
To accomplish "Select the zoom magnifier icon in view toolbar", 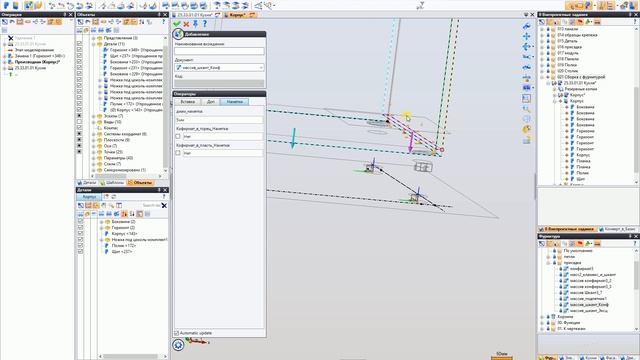I will point(527,109).
